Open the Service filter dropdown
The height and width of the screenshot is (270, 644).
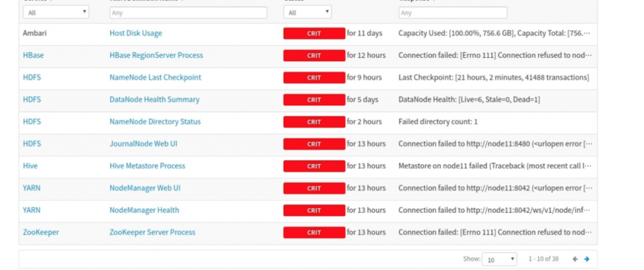[56, 13]
